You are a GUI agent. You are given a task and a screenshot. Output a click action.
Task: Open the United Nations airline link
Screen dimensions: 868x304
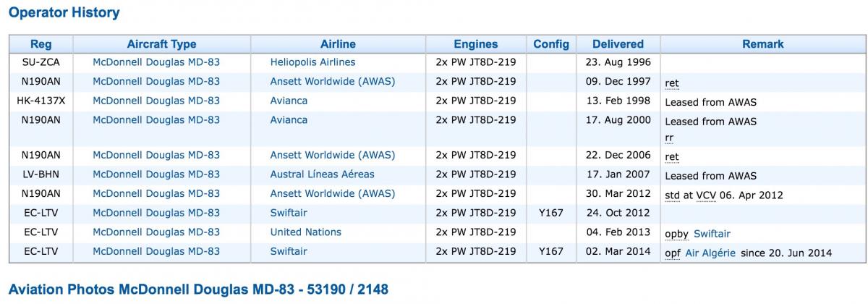pyautogui.click(x=305, y=232)
